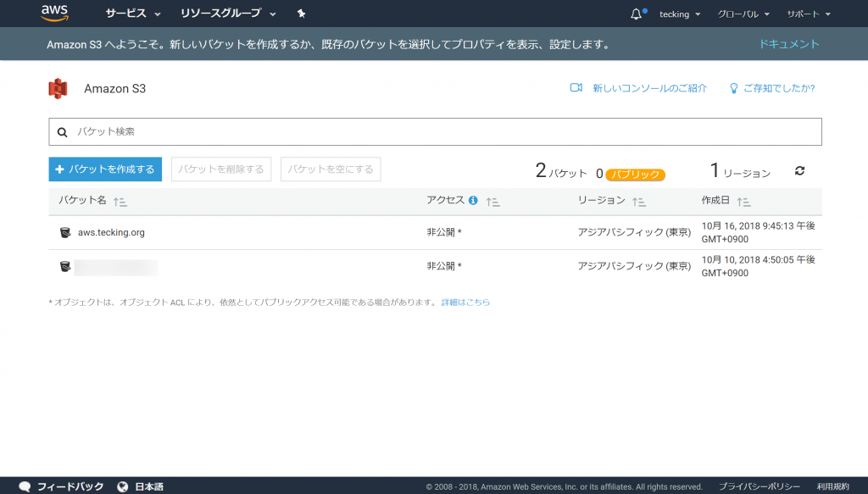This screenshot has height=494, width=868.
Task: Click the info icon next to アクセス
Action: pyautogui.click(x=473, y=200)
